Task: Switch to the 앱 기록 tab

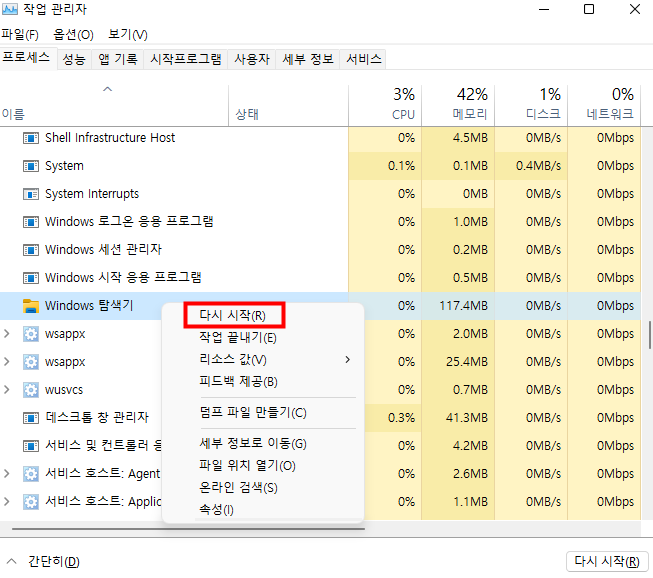Action: pyautogui.click(x=118, y=59)
